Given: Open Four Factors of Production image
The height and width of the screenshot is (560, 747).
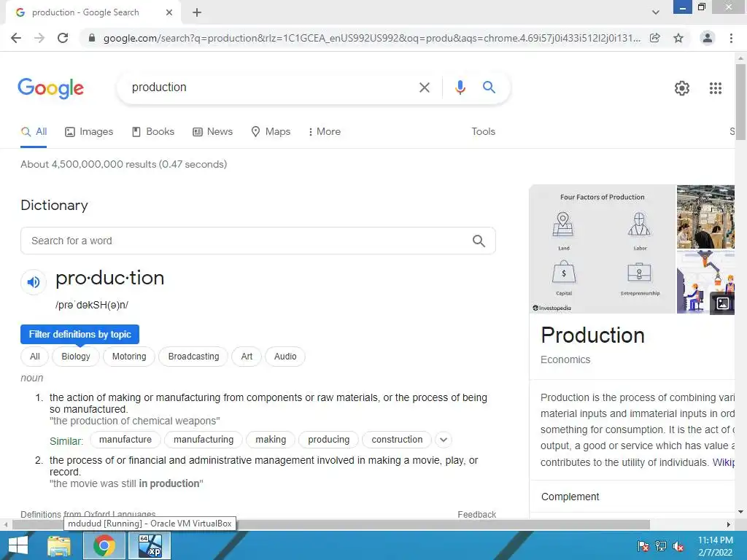Looking at the screenshot, I should tap(603, 249).
